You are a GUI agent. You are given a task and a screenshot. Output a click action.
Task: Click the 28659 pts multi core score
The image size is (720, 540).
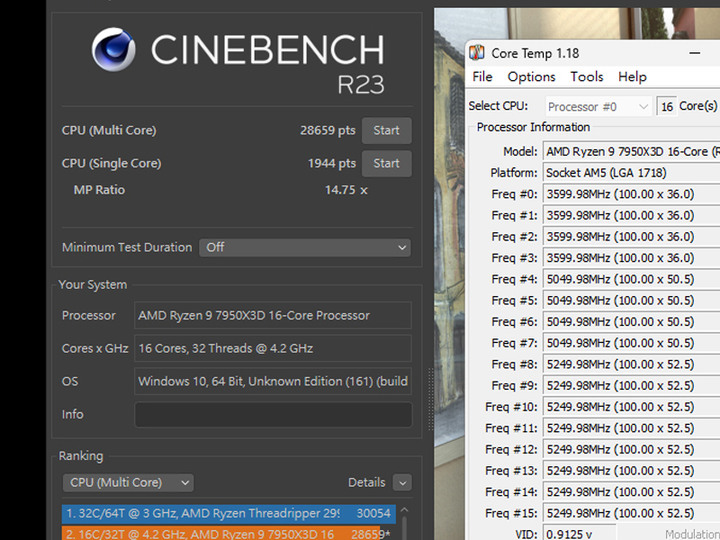[328, 130]
